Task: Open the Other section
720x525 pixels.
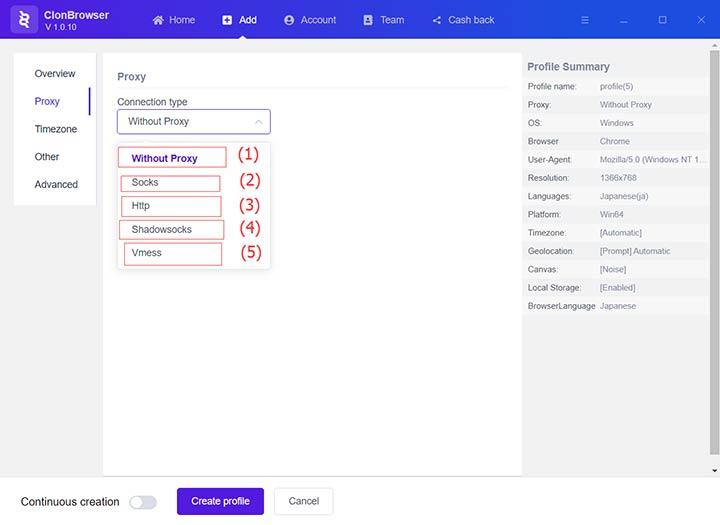Action: (x=46, y=157)
